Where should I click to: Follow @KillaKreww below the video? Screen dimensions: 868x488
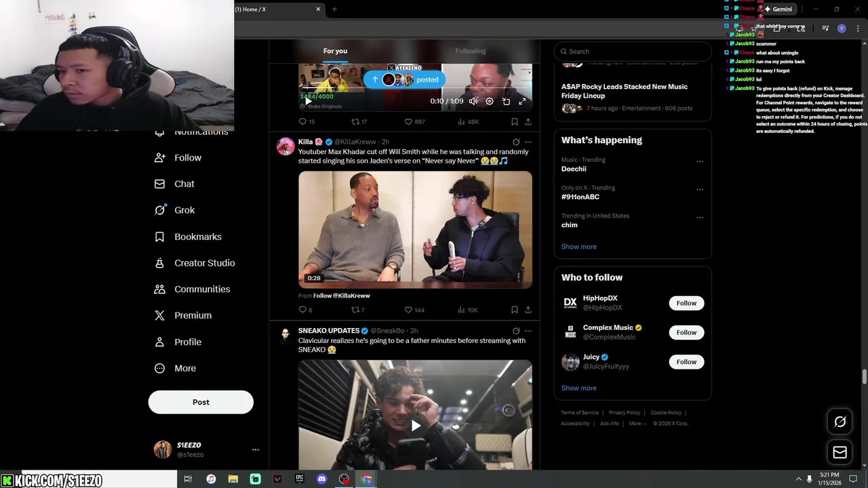tap(341, 296)
